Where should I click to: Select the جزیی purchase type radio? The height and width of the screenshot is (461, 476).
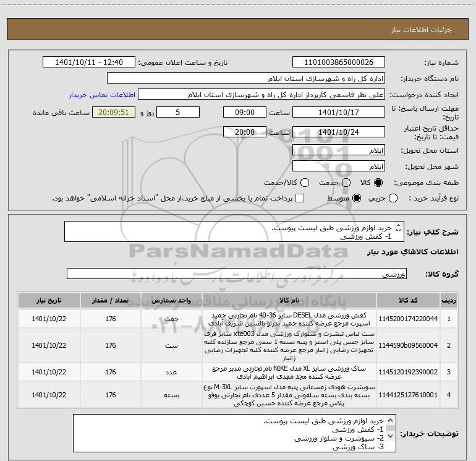pyautogui.click(x=393, y=198)
